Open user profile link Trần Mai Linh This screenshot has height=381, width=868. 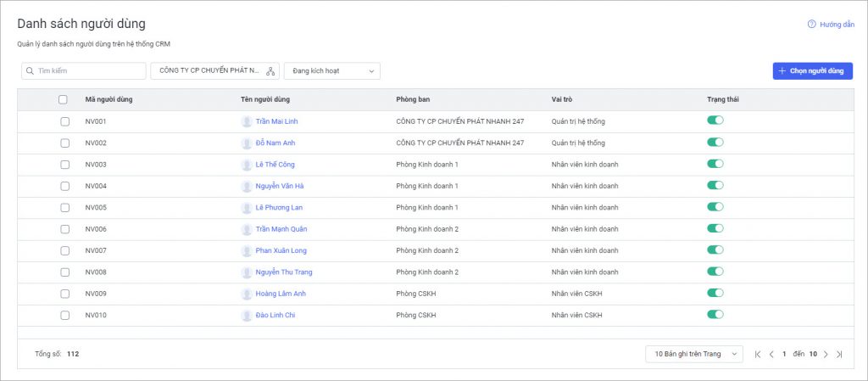(x=276, y=121)
